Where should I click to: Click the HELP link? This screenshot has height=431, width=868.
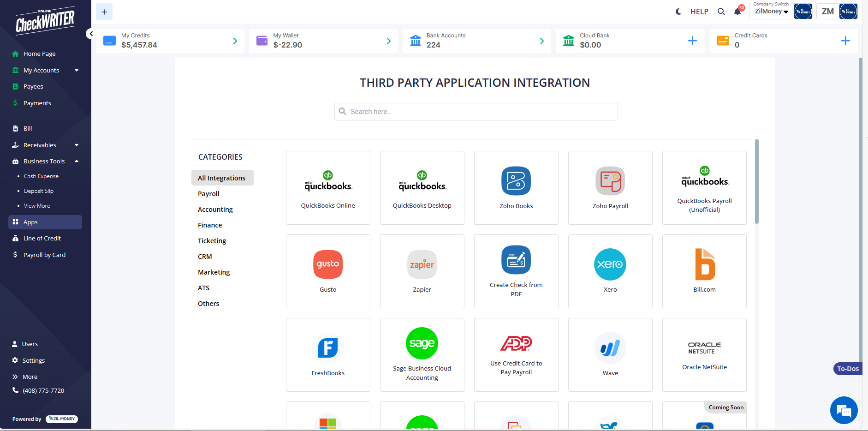[x=699, y=12]
